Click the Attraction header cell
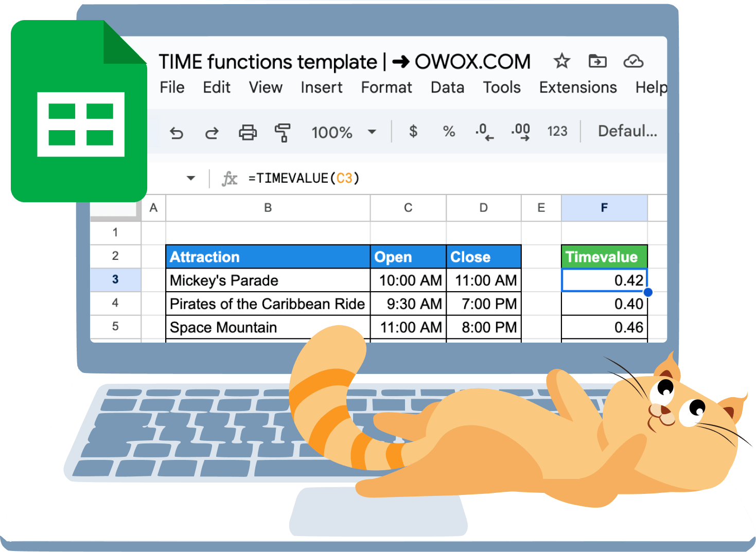756x552 pixels. (x=268, y=257)
